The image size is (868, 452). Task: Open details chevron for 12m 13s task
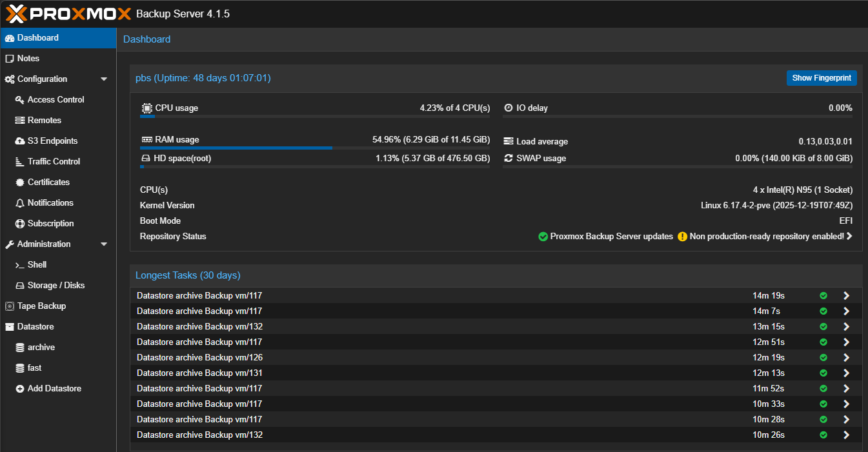click(846, 373)
